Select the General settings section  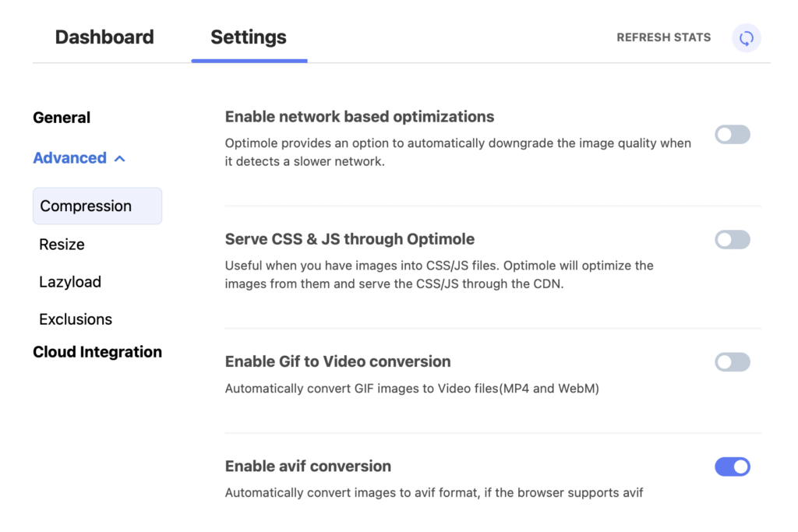pos(62,118)
